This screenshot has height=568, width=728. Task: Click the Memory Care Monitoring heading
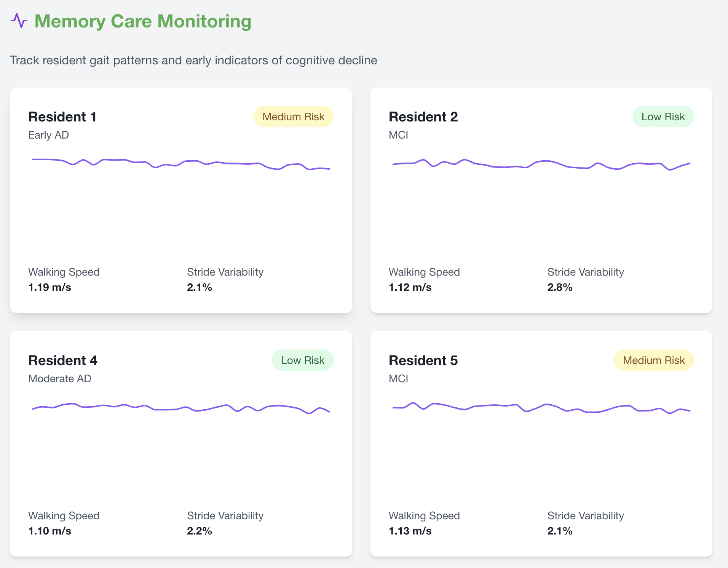(143, 21)
